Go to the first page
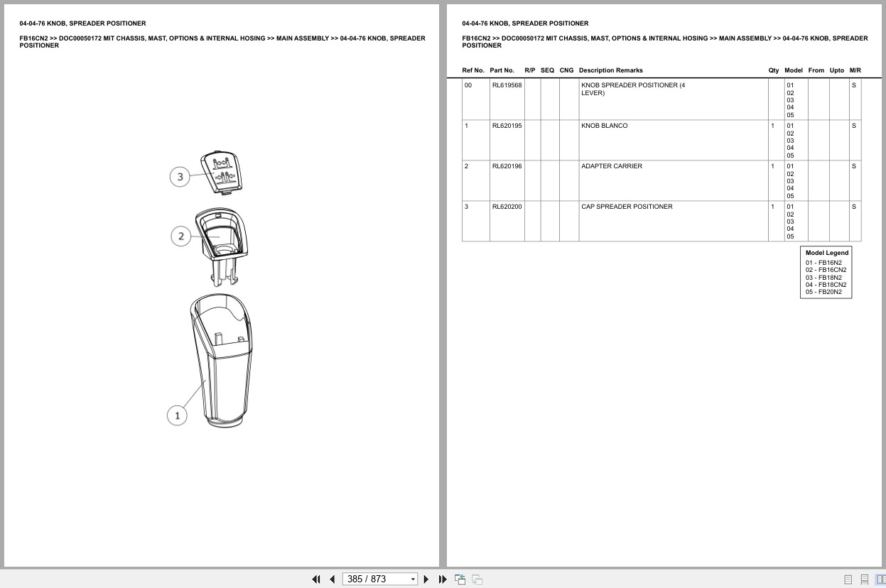The width and height of the screenshot is (886, 588). [x=316, y=579]
